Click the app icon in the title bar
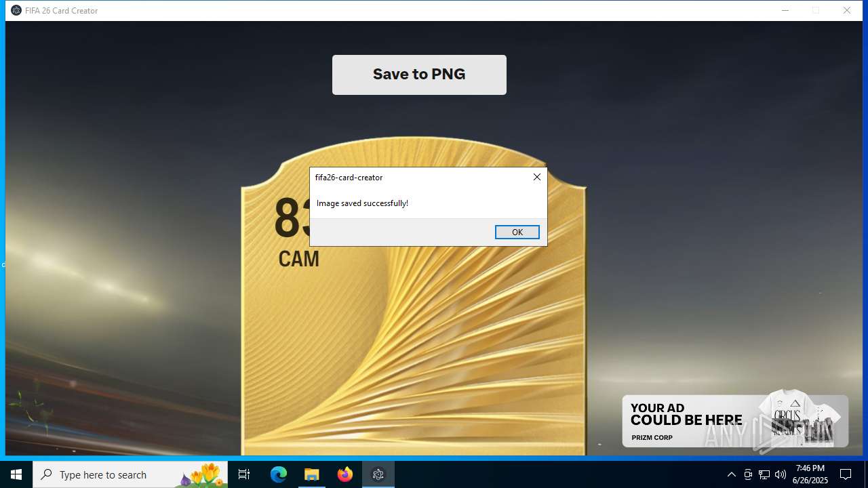Viewport: 868px width, 488px height. (16, 10)
